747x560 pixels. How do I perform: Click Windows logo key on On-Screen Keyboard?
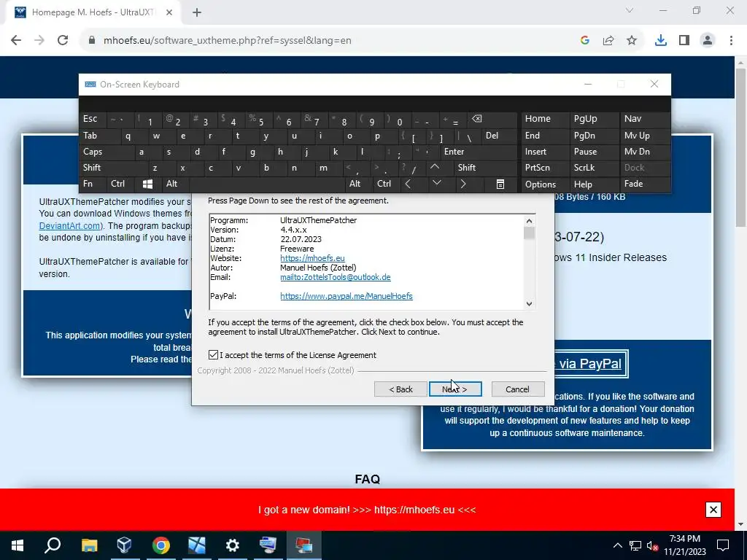147,184
